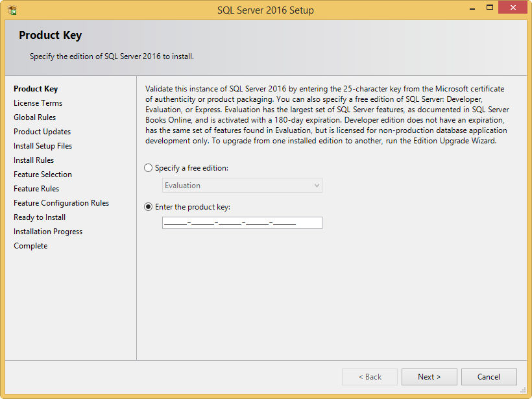Select the Product Key step in sidebar
Image resolution: width=532 pixels, height=399 pixels.
[x=36, y=89]
